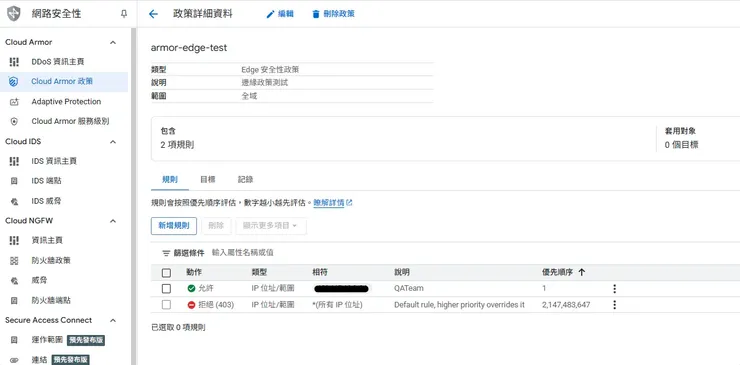The height and width of the screenshot is (365, 740).
Task: Click the sidebar vertical scrollbar
Action: (x=134, y=196)
